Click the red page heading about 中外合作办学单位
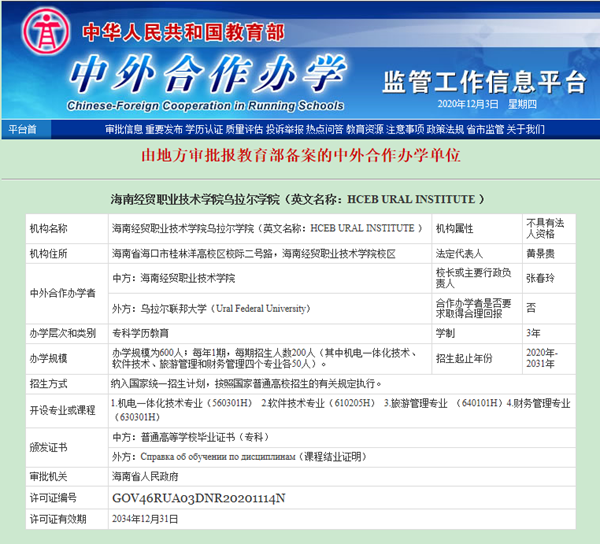Image resolution: width=600 pixels, height=544 pixels. [300, 156]
